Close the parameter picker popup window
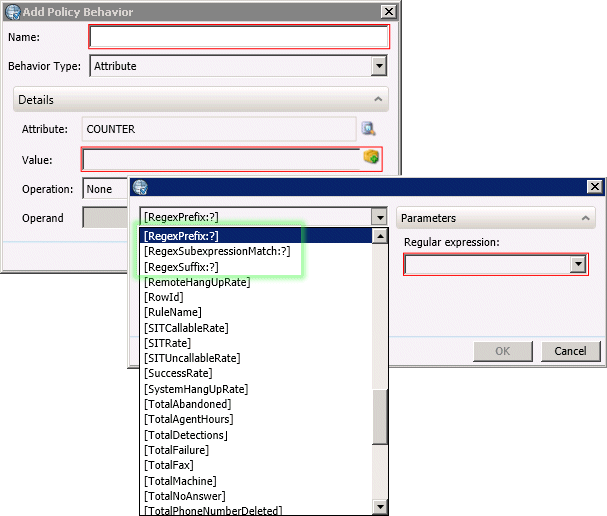 click(595, 187)
